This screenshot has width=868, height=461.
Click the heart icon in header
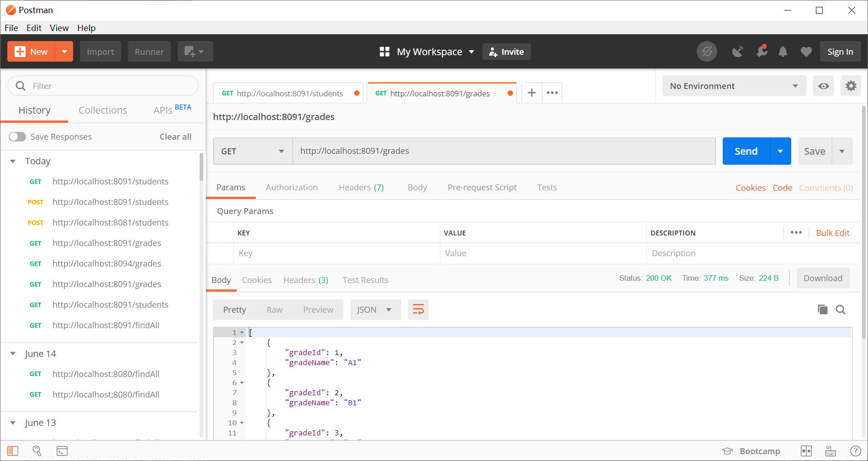click(806, 52)
